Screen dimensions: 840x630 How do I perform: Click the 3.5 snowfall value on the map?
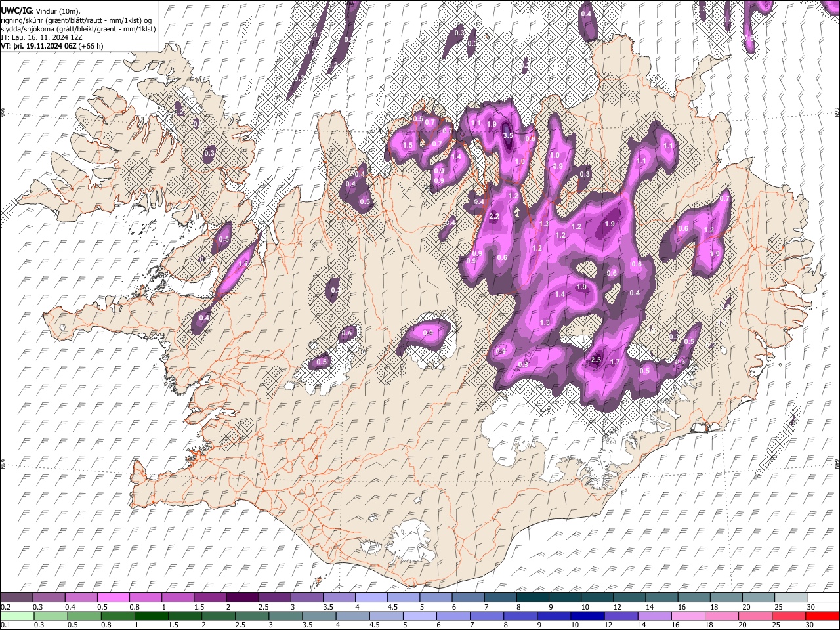pos(508,135)
